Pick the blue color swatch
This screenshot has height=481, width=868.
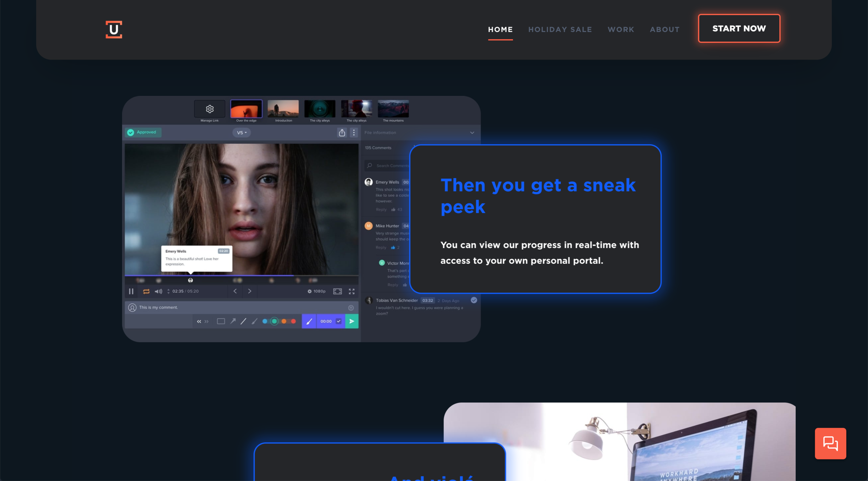click(265, 321)
